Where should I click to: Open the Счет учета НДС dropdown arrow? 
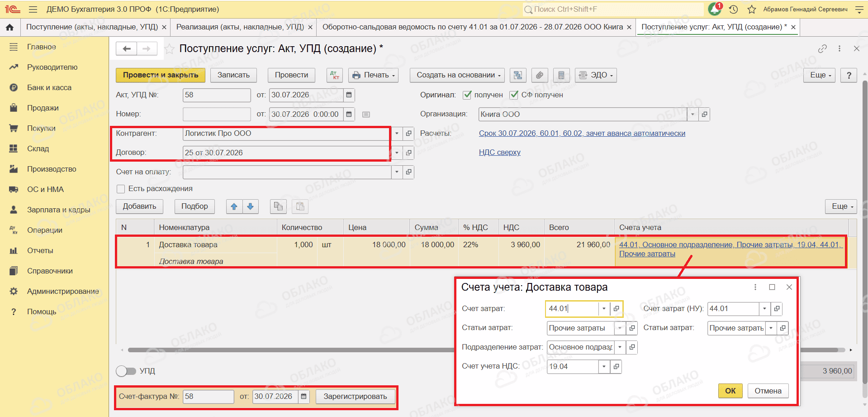[604, 367]
